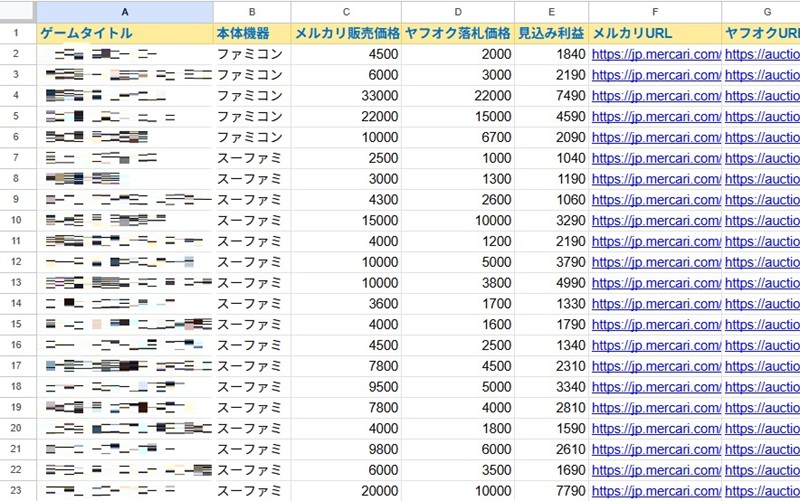Open the Yahoo auction link in row 13
800x501 pixels.
pos(762,283)
